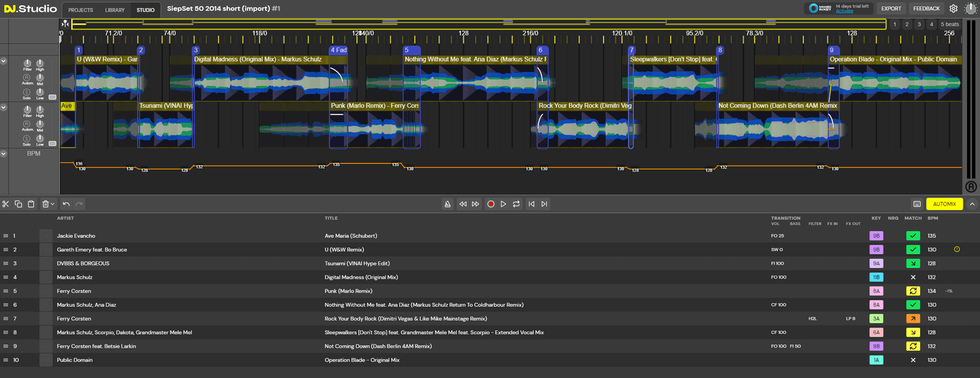Image resolution: width=980 pixels, height=378 pixels.
Task: Click the second track Low EQ knob
Action: click(x=40, y=138)
